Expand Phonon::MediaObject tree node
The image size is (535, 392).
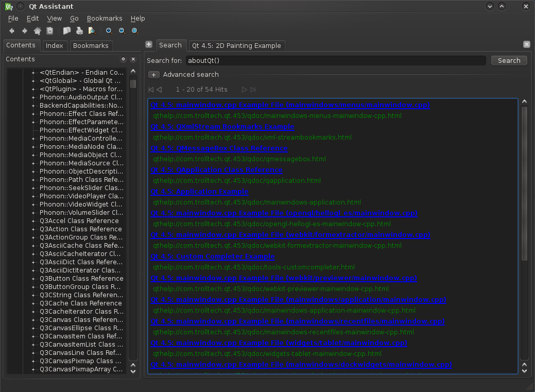(x=33, y=155)
